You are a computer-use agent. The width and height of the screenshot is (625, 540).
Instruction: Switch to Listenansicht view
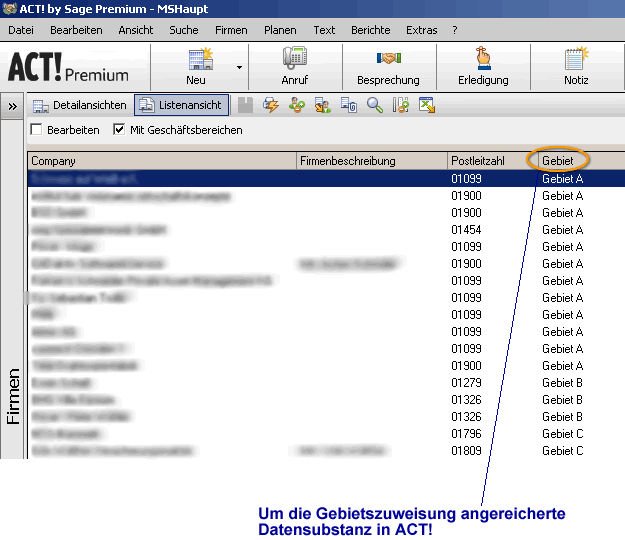point(181,105)
